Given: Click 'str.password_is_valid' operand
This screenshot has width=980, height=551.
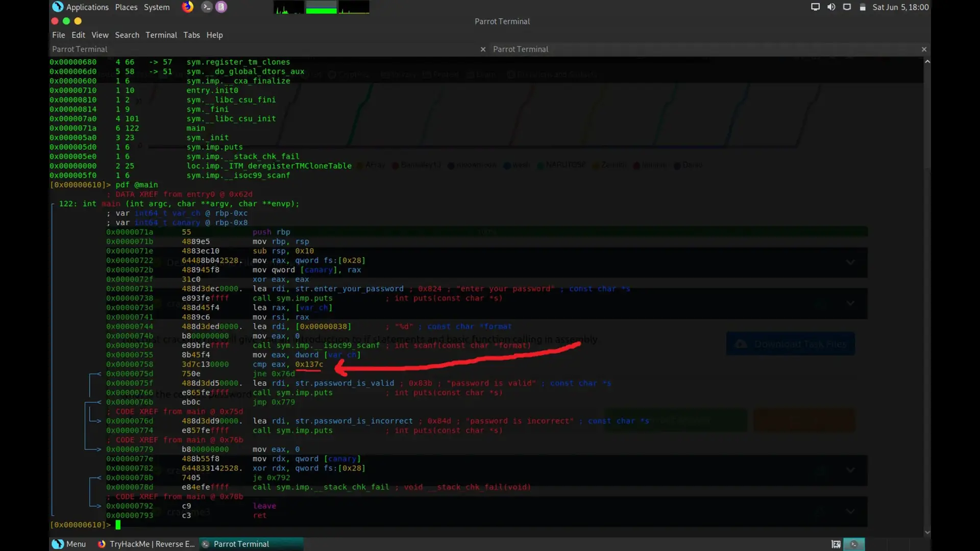Looking at the screenshot, I should (x=345, y=383).
